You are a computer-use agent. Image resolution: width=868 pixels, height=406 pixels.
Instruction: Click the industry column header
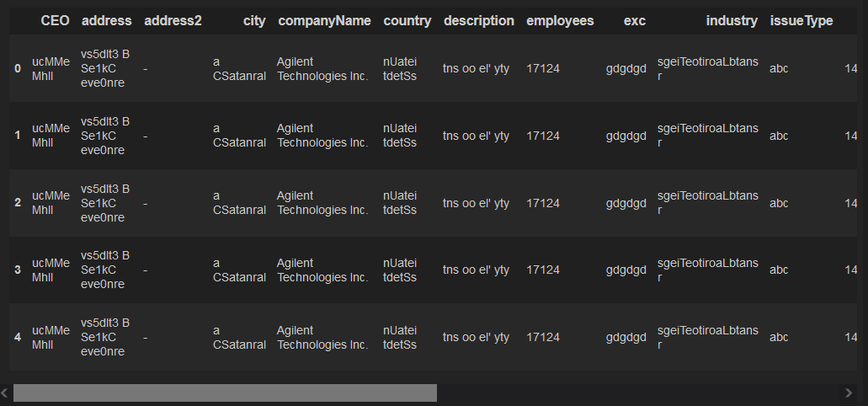(732, 21)
